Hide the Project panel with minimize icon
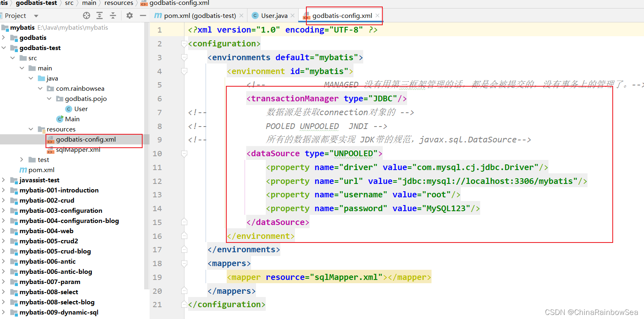This screenshot has width=644, height=319. 143,15
